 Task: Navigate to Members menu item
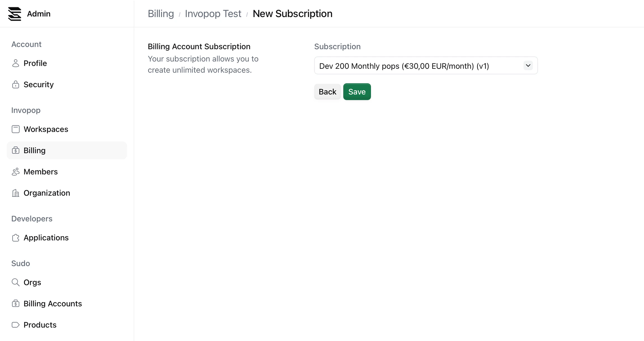(41, 172)
